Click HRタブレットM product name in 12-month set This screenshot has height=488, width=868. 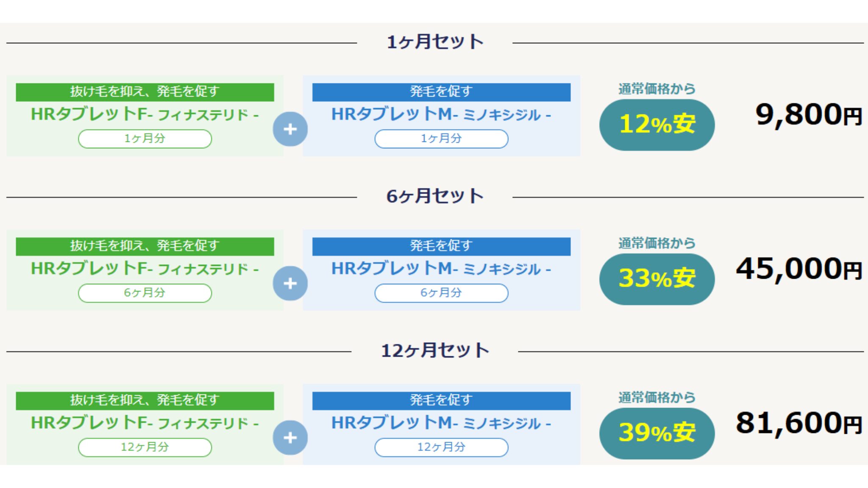(441, 423)
